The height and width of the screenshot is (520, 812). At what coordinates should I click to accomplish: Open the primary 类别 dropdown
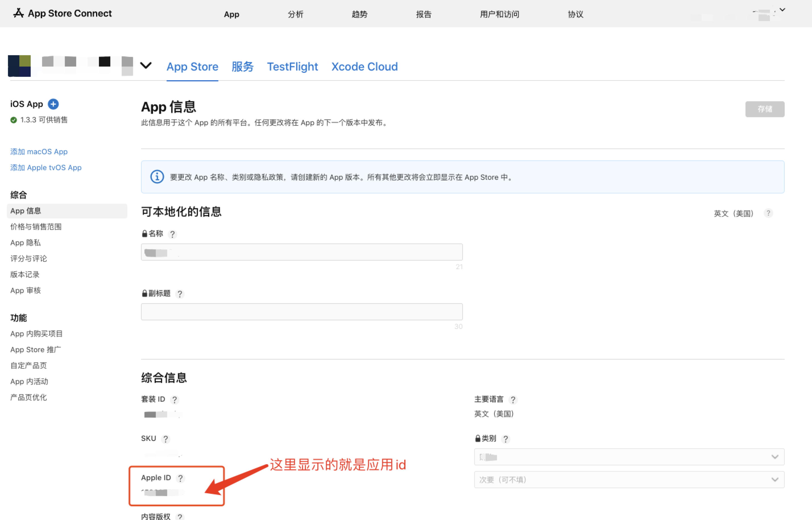(x=629, y=457)
